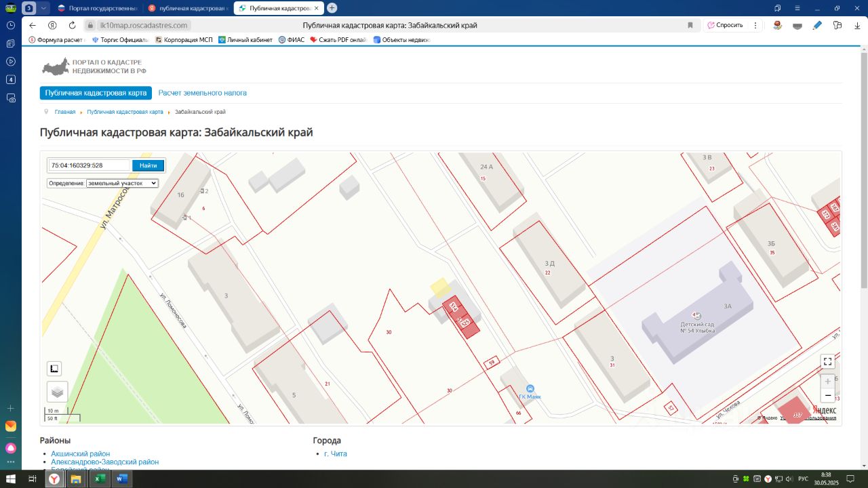Click the red parcel labeled 59 on map
Viewport: 868px width, 488px height.
[x=491, y=363]
